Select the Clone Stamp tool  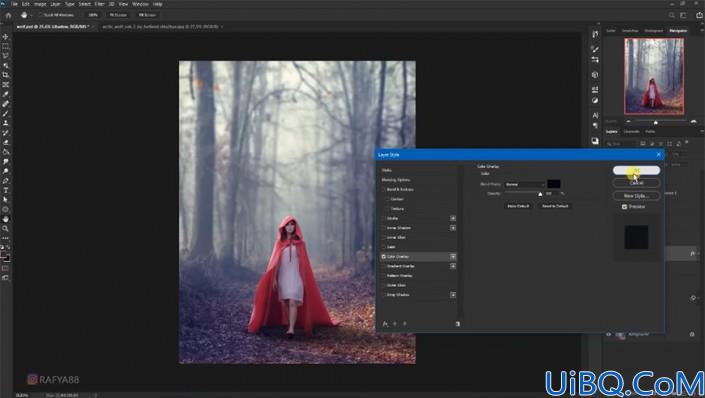pos(5,123)
